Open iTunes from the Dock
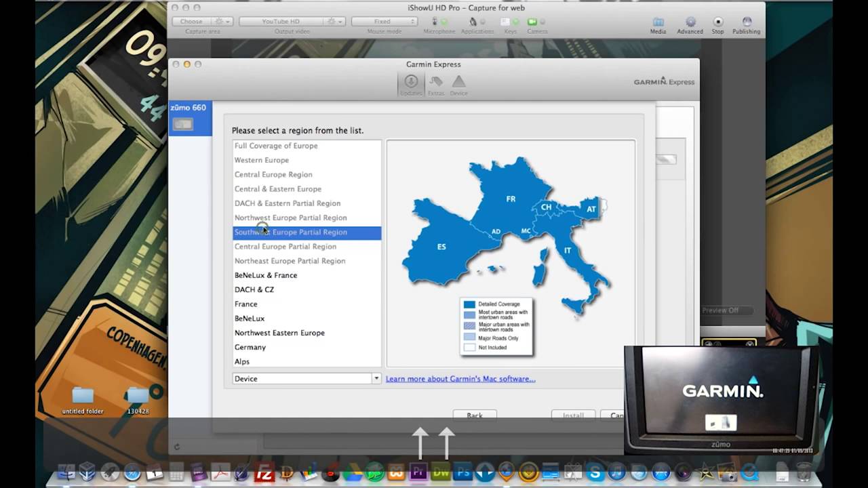Screen dimensions: 868x488 click(617, 473)
